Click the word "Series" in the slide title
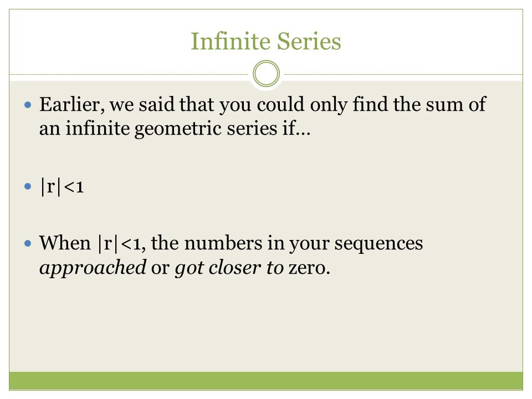 [x=309, y=41]
